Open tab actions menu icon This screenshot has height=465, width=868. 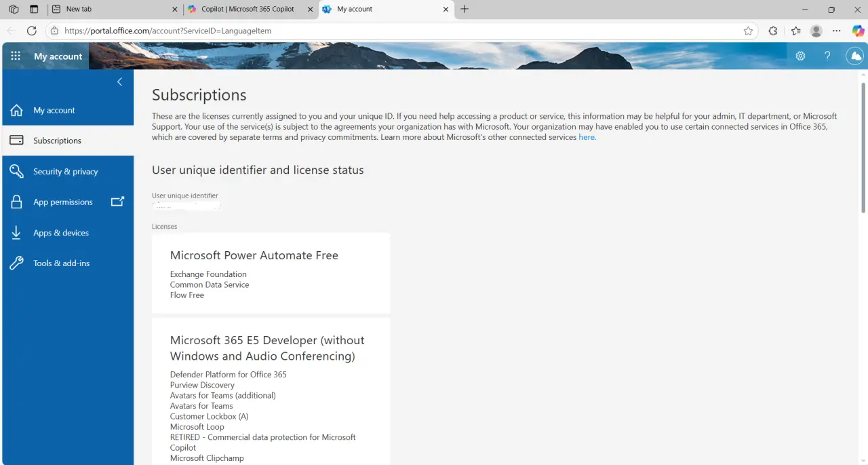tap(34, 10)
